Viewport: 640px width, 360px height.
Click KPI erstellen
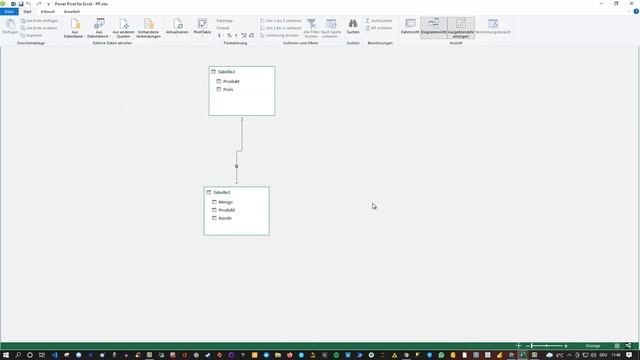[x=379, y=28]
